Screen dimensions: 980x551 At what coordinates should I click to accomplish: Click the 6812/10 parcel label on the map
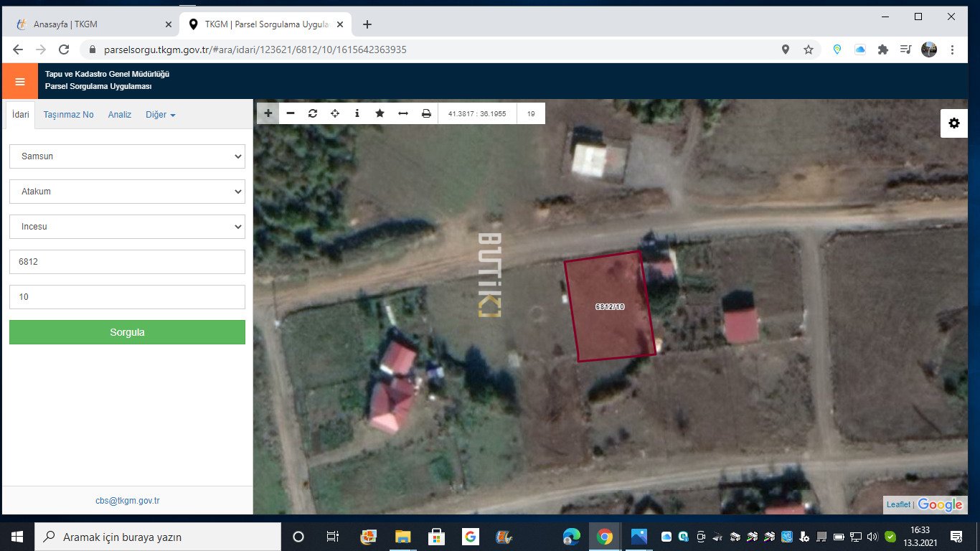pyautogui.click(x=610, y=306)
